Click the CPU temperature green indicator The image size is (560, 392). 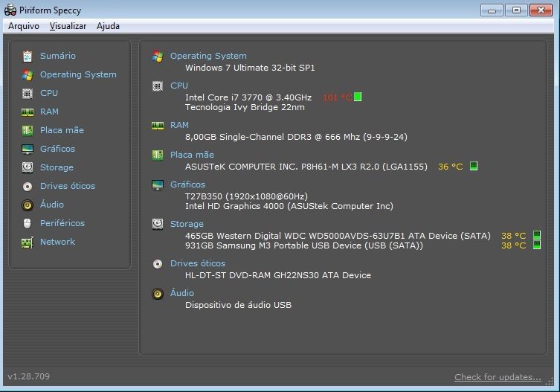[x=358, y=97]
